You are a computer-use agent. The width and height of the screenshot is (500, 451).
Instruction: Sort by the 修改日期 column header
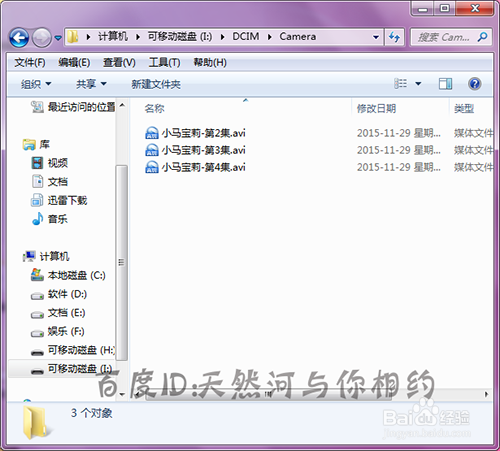click(x=376, y=108)
